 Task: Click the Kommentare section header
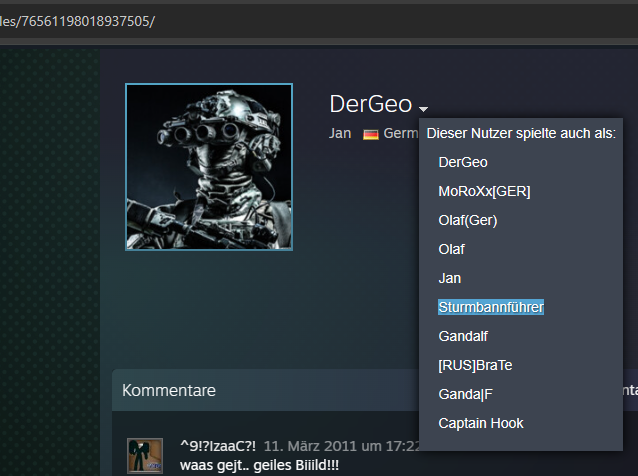point(169,390)
